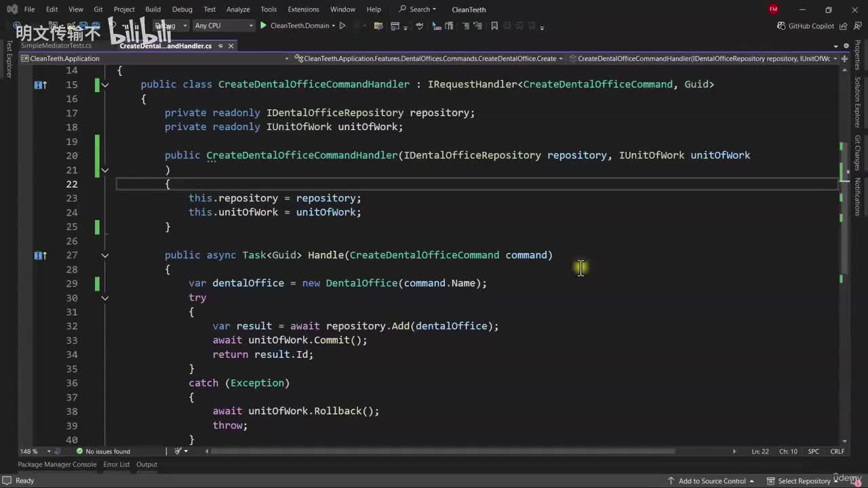Open the CleanTeeth.Domain startup project dropdown
Image resolution: width=868 pixels, height=488 pixels.
302,26
